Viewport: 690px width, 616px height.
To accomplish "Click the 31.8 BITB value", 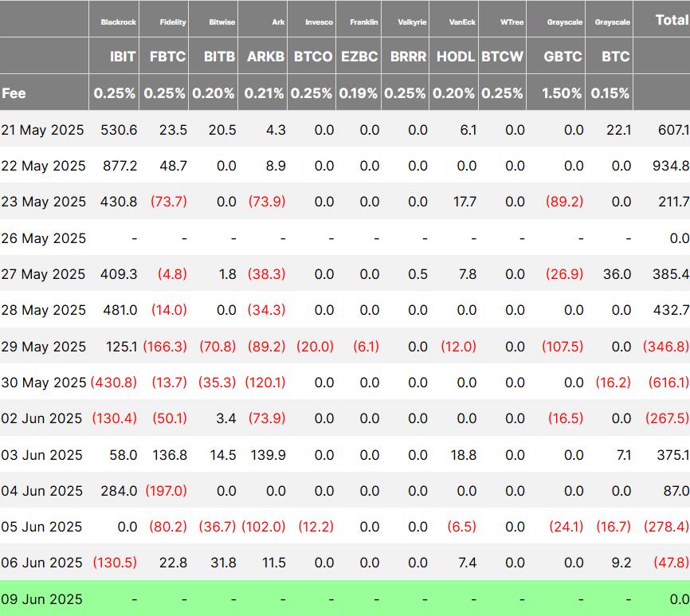I will (223, 563).
